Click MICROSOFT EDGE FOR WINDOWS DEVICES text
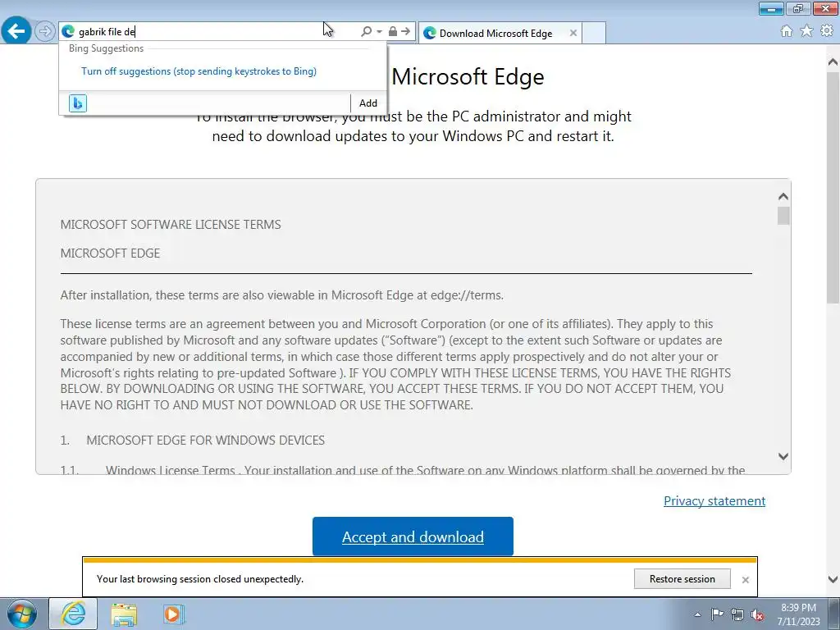The height and width of the screenshot is (630, 840). pos(206,441)
